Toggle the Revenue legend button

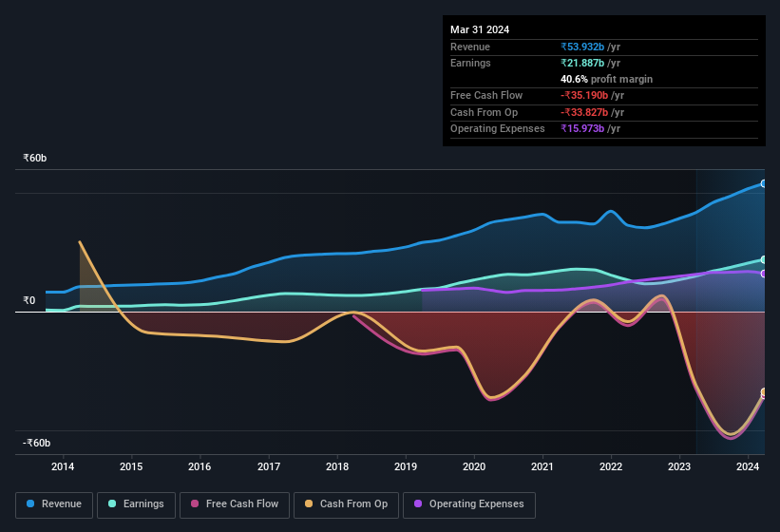coord(54,505)
